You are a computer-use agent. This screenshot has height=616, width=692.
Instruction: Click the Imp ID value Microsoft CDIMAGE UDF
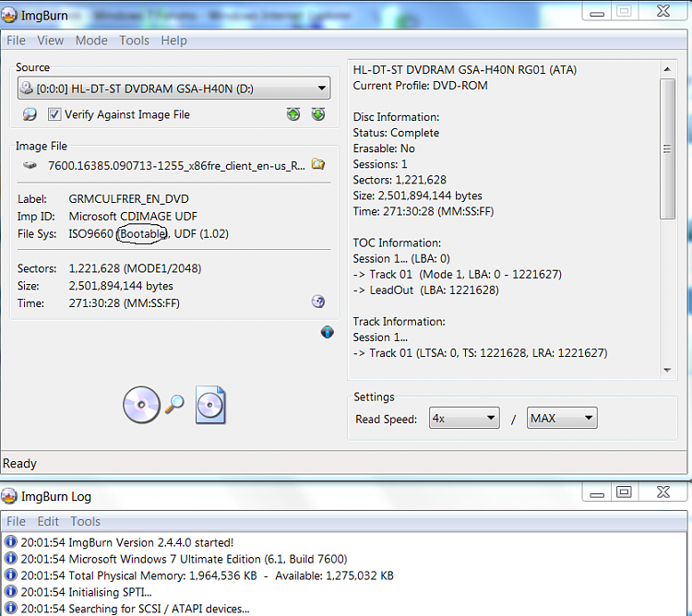coord(133,217)
